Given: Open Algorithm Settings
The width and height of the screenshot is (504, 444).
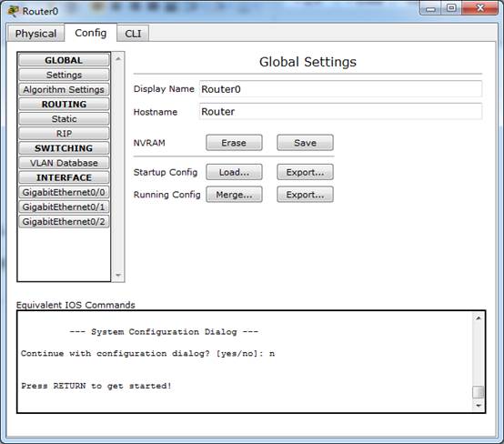Looking at the screenshot, I should click(64, 89).
